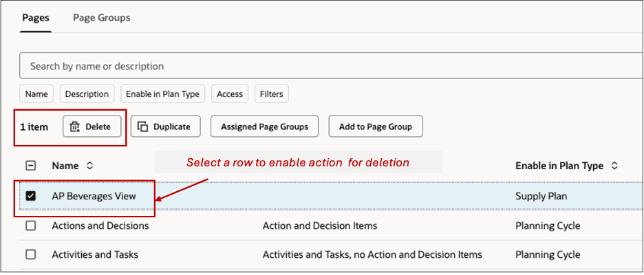Viewport: 644px width, 275px height.
Task: Uncheck the AP Beverages View checkbox
Action: pos(31,196)
